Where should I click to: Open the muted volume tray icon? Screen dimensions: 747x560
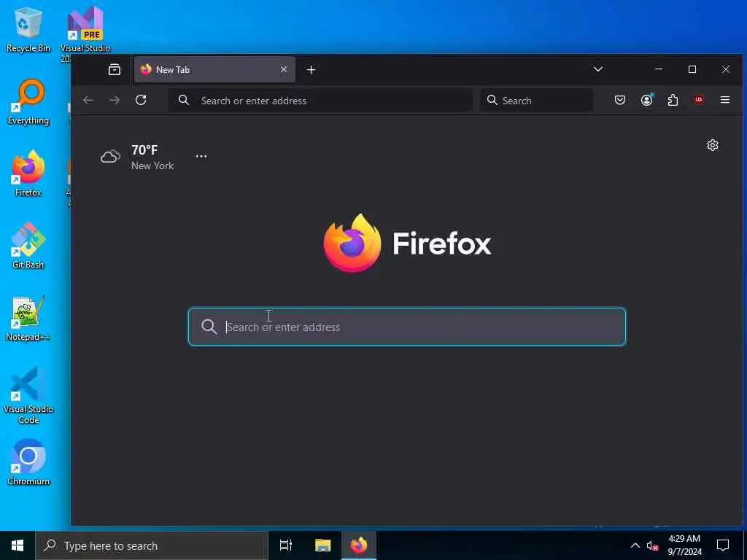(x=652, y=545)
